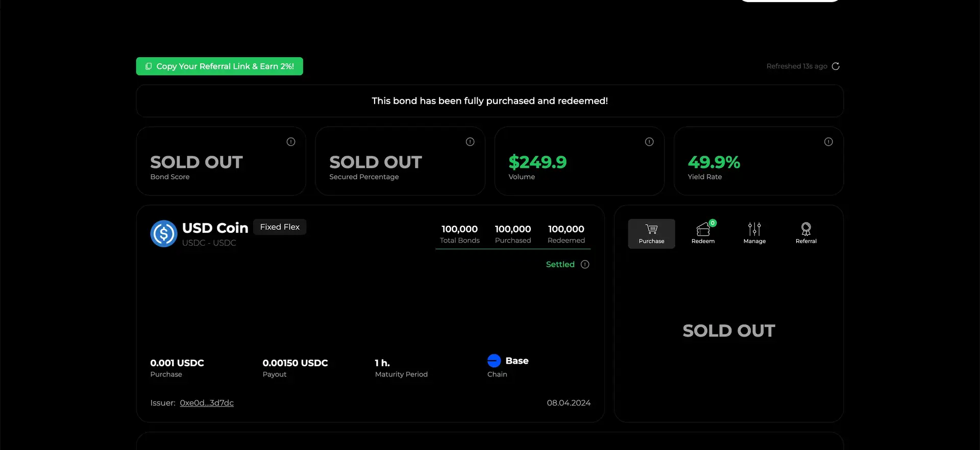This screenshot has width=980, height=450.
Task: Click the Secured Percentage info icon
Action: pyautogui.click(x=470, y=142)
